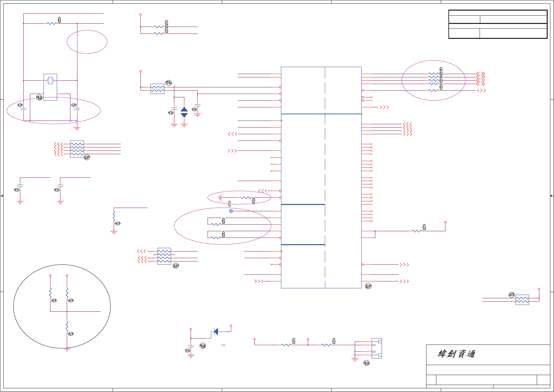The height and width of the screenshot is (392, 554).
Task: Click the resistor pack with crossed-out pins
Action: [x=164, y=256]
